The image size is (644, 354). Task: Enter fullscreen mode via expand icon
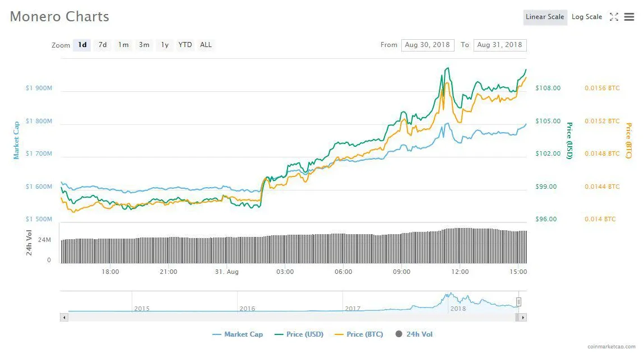614,17
